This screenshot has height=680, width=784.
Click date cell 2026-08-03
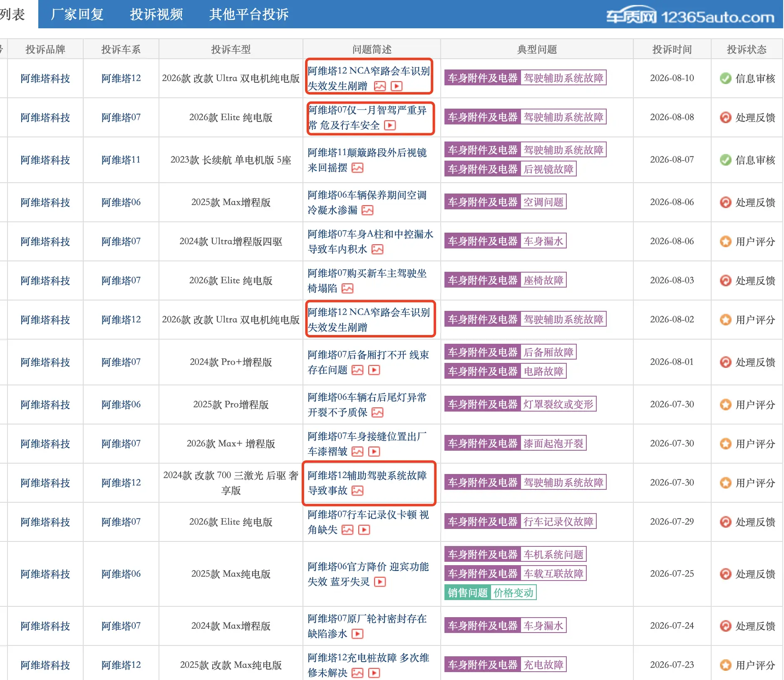point(672,280)
